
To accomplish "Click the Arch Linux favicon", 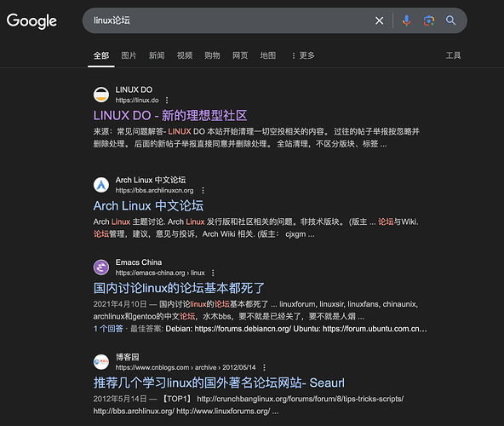I will (x=101, y=185).
